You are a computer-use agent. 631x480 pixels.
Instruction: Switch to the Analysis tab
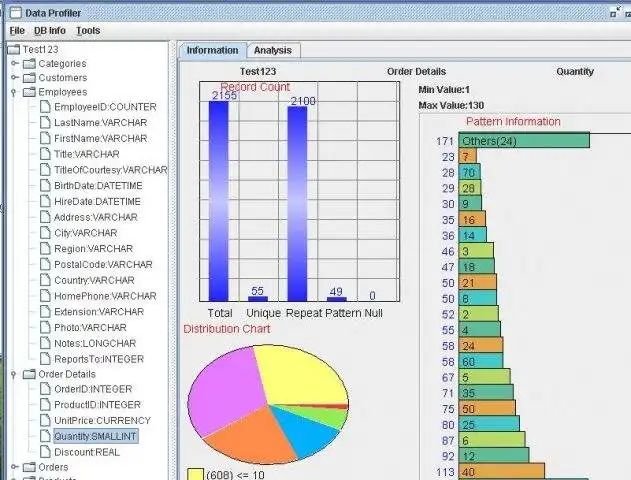coord(273,51)
